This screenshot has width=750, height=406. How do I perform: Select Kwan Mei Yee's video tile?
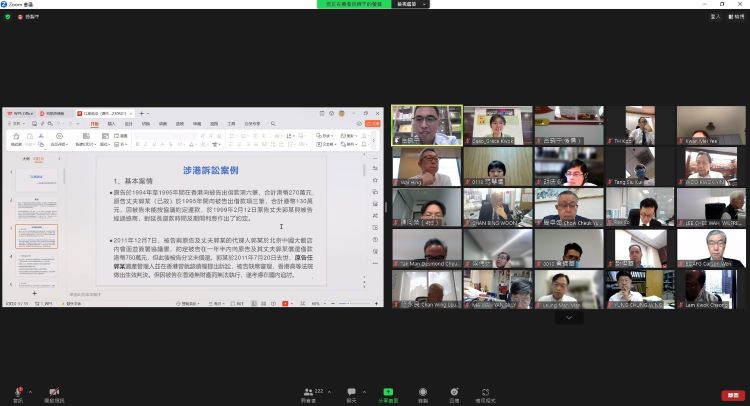[711, 125]
